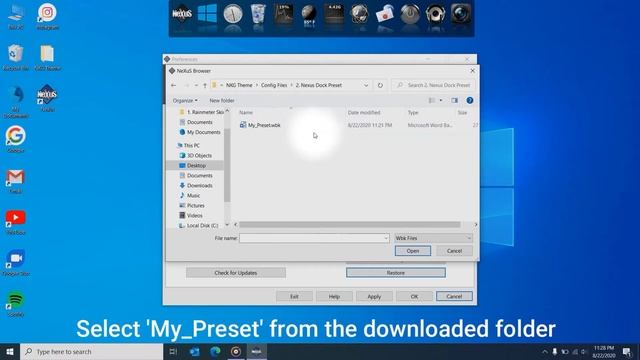Click the Restore button in Preferences
Viewport: 640px width, 360px height.
[x=396, y=273]
